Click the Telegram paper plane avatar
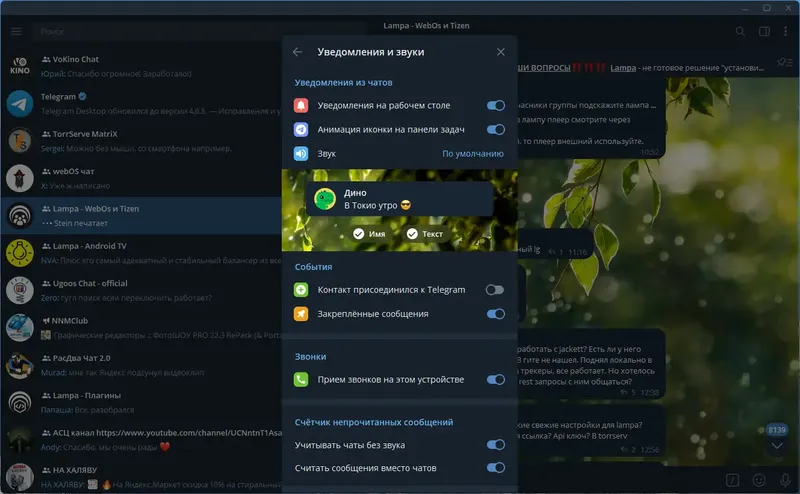This screenshot has width=800, height=494. tap(19, 104)
